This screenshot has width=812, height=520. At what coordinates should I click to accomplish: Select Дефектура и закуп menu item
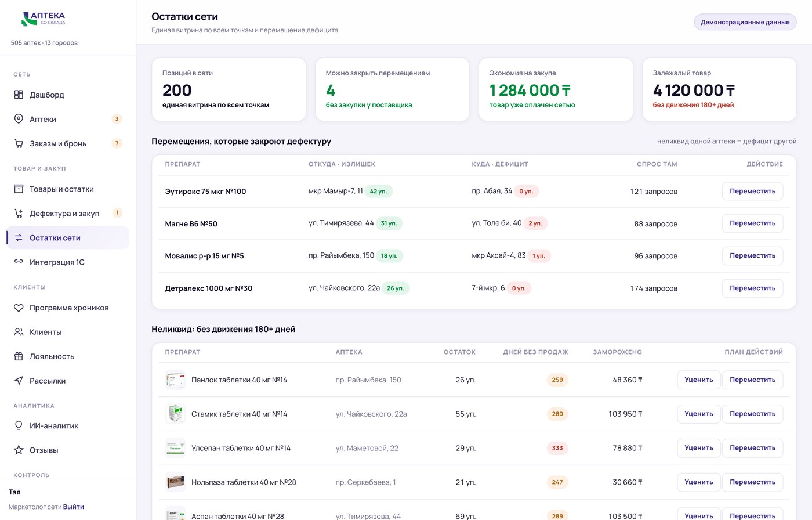click(68, 214)
